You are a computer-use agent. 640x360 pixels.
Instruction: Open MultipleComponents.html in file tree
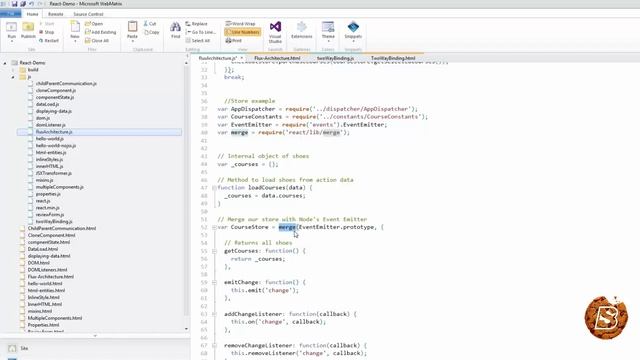pos(55,318)
